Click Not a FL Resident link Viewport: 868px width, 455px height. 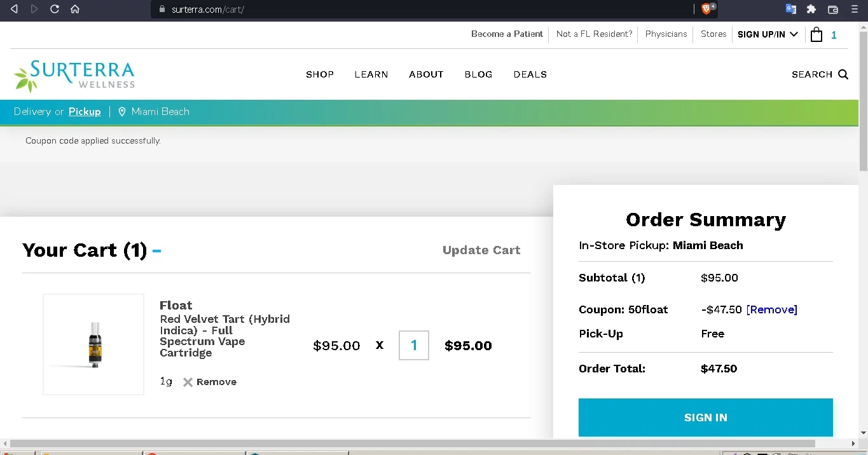coord(595,34)
